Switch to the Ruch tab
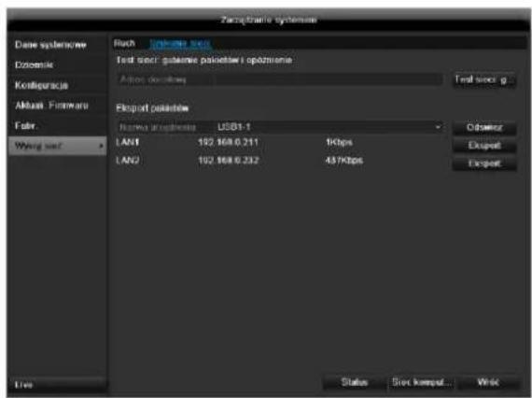 pyautogui.click(x=124, y=43)
